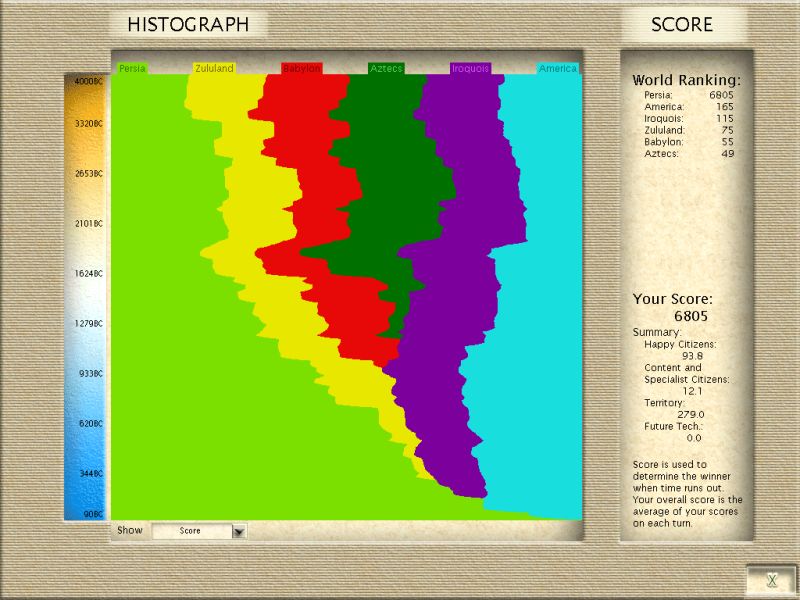Viewport: 800px width, 600px height.
Task: Click the 2653BC date on the timeline
Action: (89, 174)
